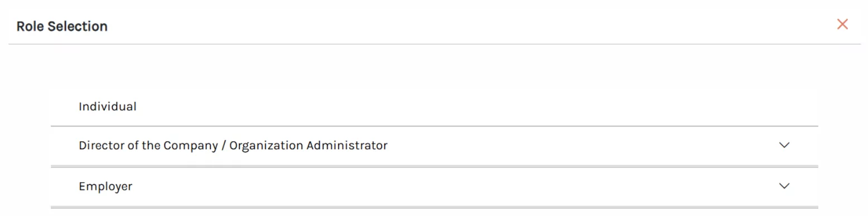Dismiss the dialog with the X button
The height and width of the screenshot is (216, 868).
coord(842,24)
